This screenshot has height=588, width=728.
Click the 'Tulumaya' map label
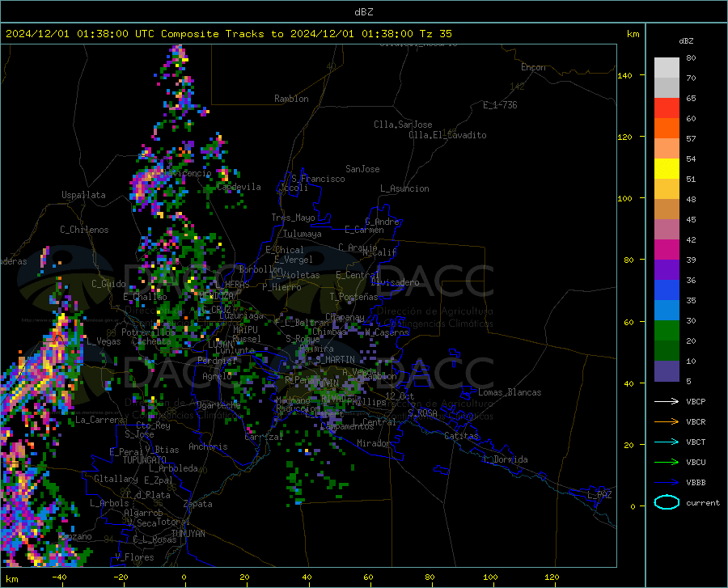click(x=302, y=234)
